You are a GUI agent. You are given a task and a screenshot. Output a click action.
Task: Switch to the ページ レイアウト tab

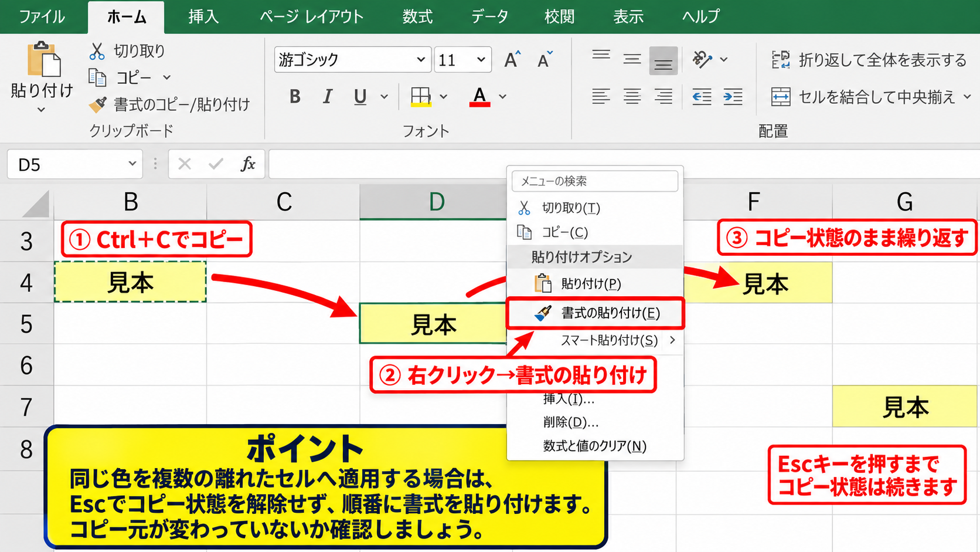312,16
